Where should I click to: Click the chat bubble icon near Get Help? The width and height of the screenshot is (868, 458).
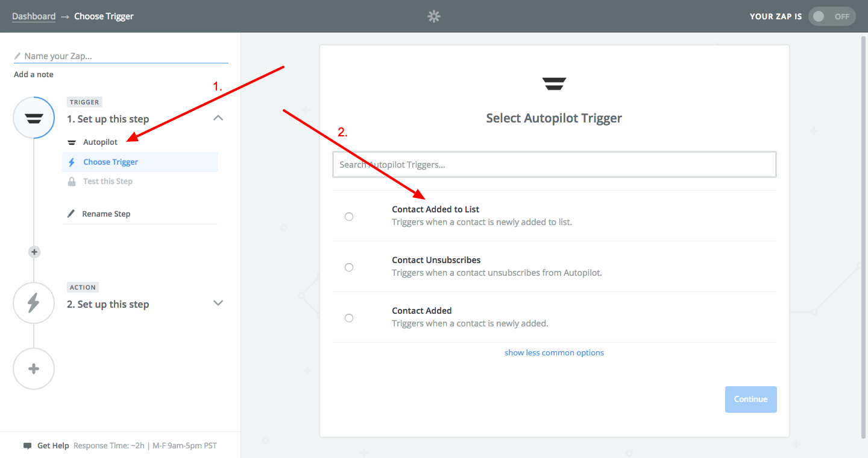27,446
